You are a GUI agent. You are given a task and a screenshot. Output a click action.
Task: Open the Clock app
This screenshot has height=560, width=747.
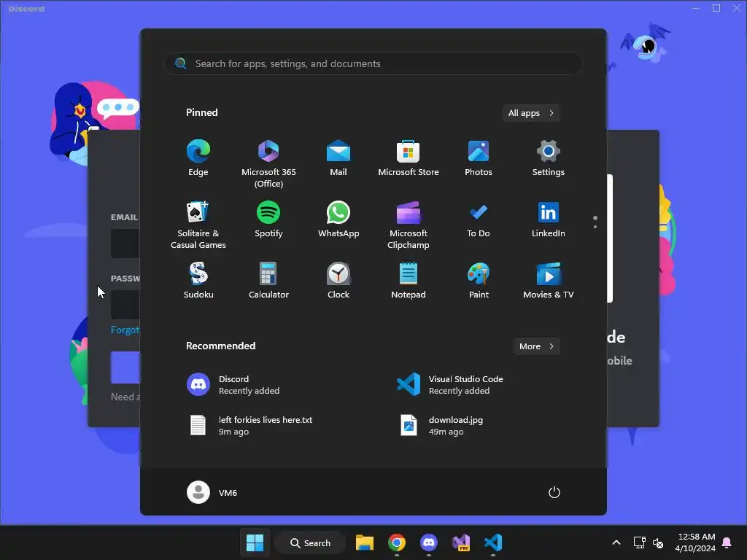(x=338, y=281)
